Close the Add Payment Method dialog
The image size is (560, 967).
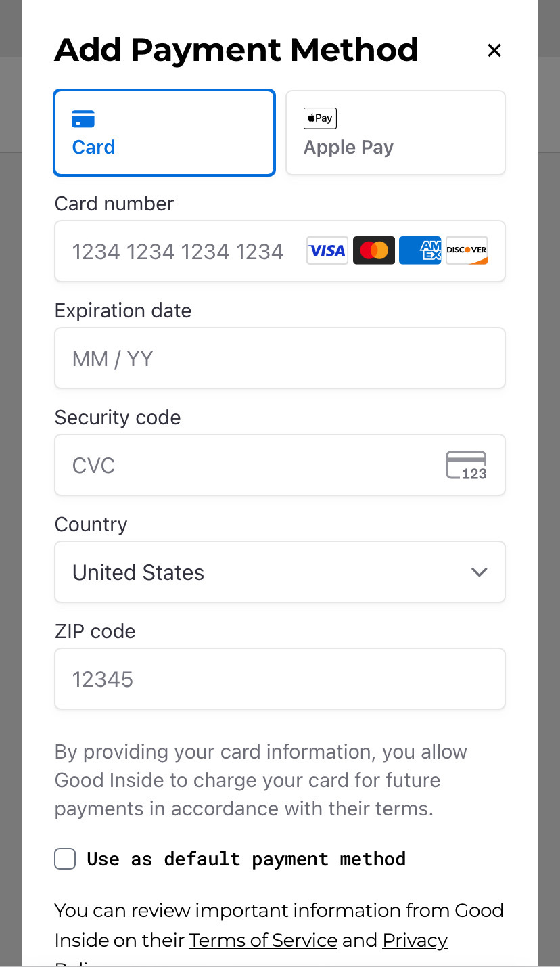pos(494,50)
